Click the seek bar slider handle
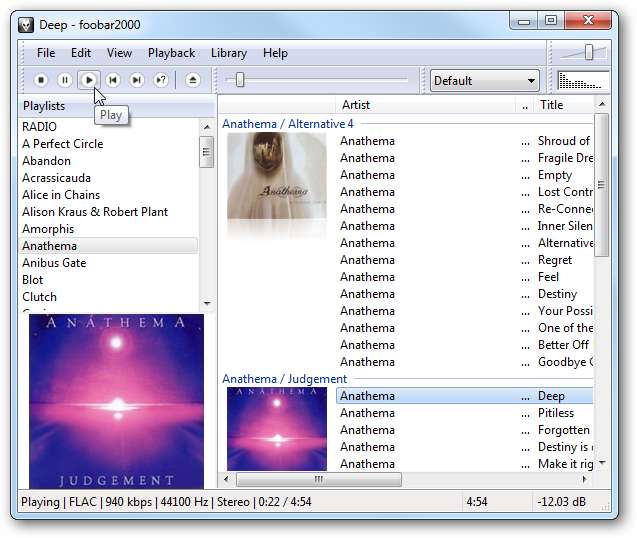The height and width of the screenshot is (538, 637). 240,80
